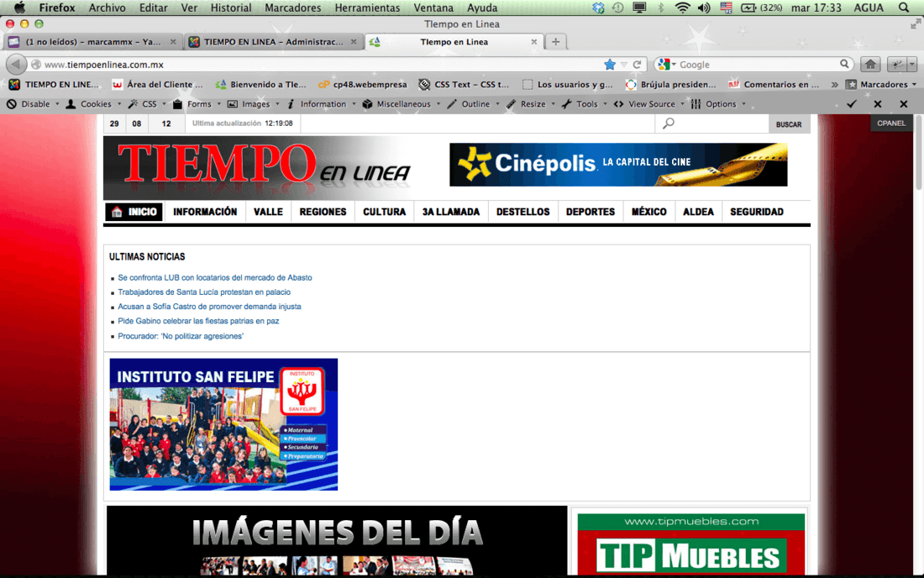Open 'Acusan a Sofía Castro' article

pyautogui.click(x=209, y=307)
